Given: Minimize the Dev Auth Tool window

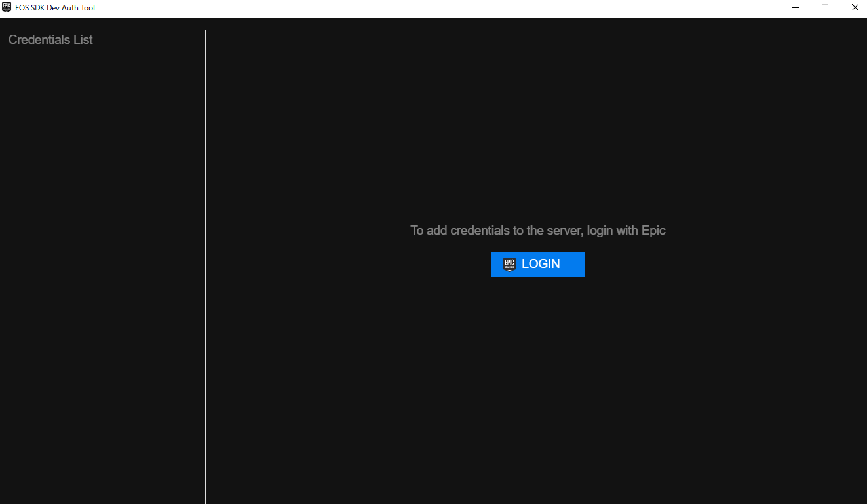Looking at the screenshot, I should pos(795,8).
